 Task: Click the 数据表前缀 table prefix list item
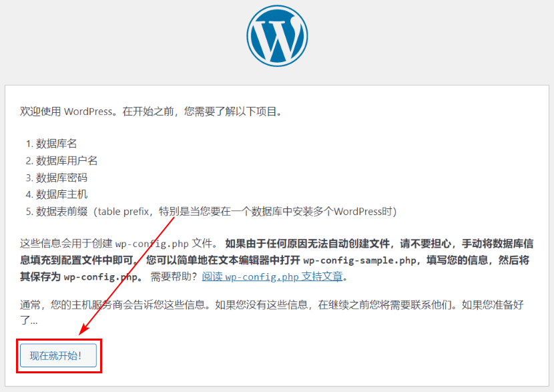[216, 212]
